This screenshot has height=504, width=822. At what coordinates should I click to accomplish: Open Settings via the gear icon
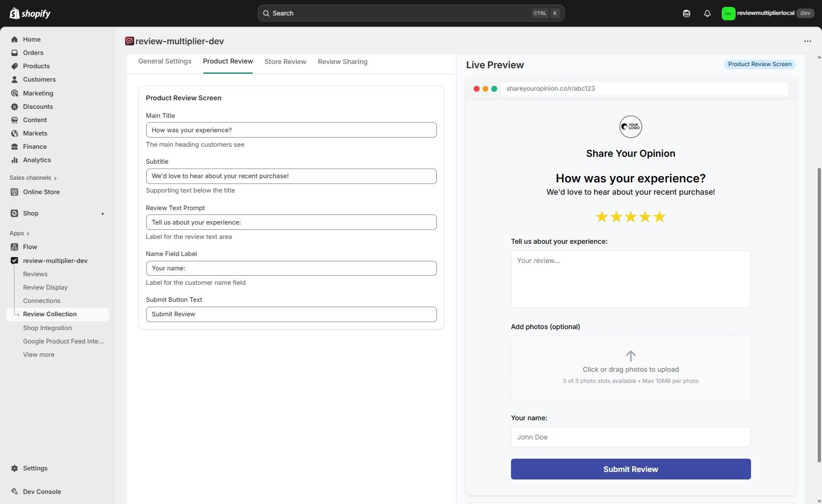[x=14, y=468]
